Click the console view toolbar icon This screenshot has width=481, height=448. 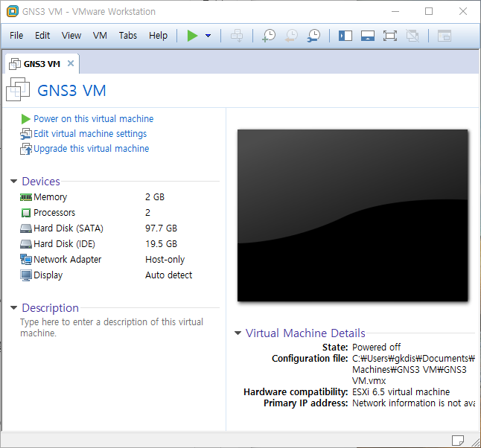tap(445, 36)
